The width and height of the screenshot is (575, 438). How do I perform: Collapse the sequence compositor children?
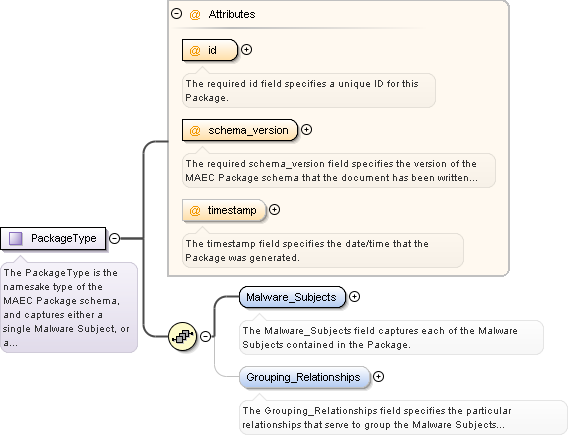(206, 336)
